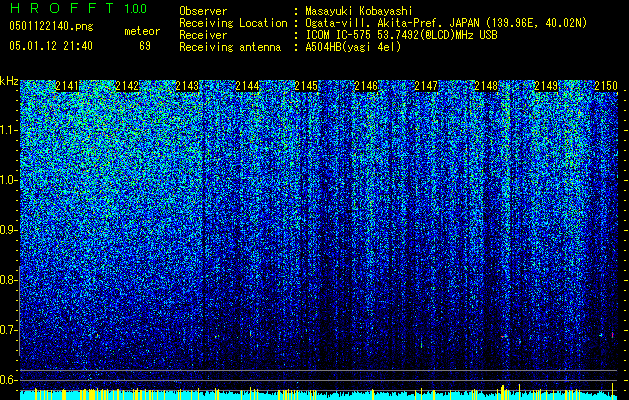Click the 2141 time marker
This screenshot has width=629, height=400.
67,86
